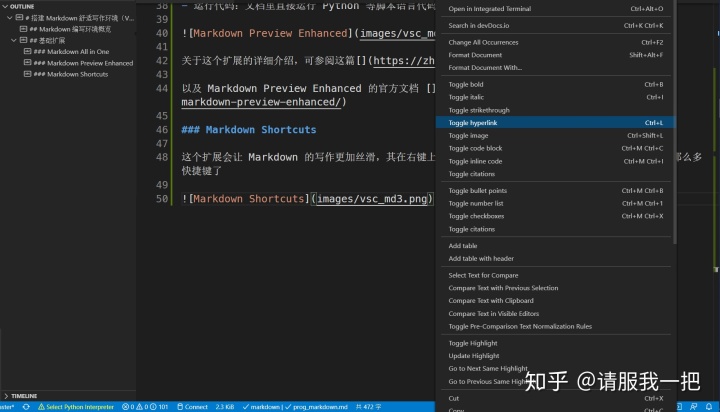720x412 pixels.
Task: Choose Add table in the context menu
Action: click(x=556, y=246)
